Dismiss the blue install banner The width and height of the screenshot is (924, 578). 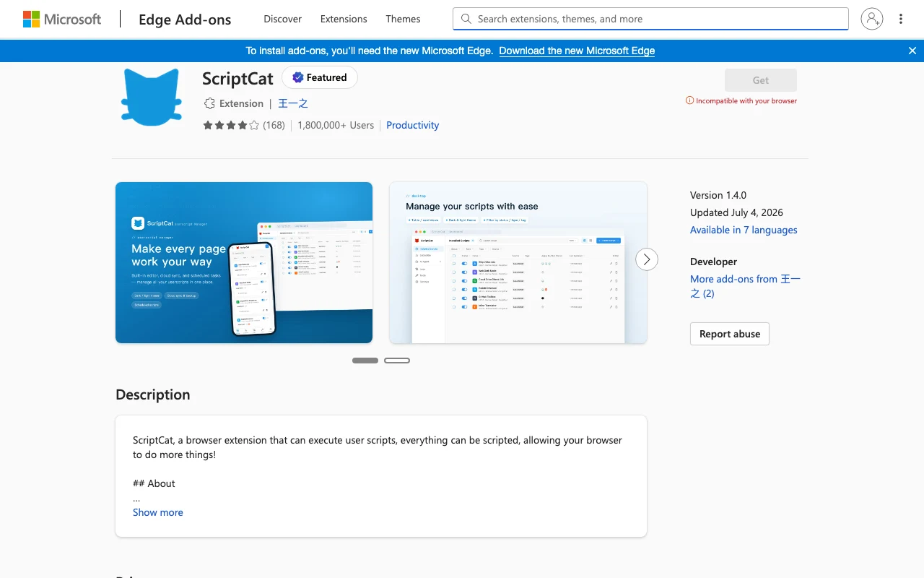coord(912,51)
